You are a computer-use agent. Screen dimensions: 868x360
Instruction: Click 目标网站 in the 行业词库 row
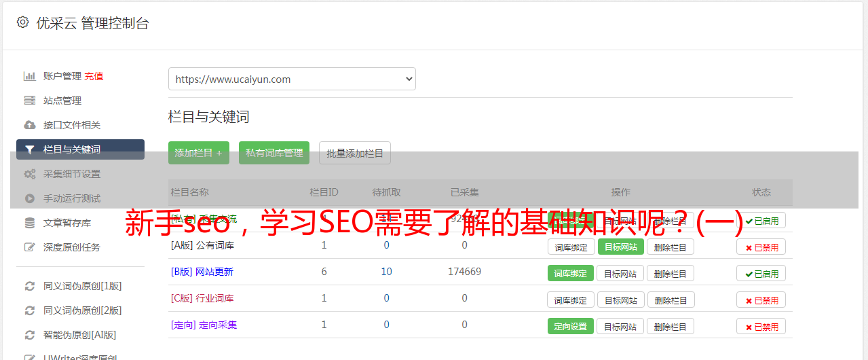pyautogui.click(x=620, y=300)
